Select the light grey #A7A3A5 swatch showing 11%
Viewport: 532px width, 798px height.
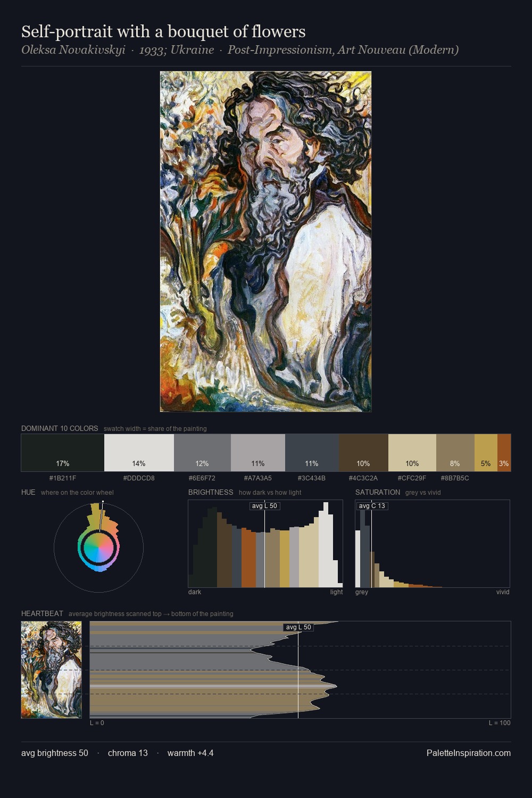point(258,453)
